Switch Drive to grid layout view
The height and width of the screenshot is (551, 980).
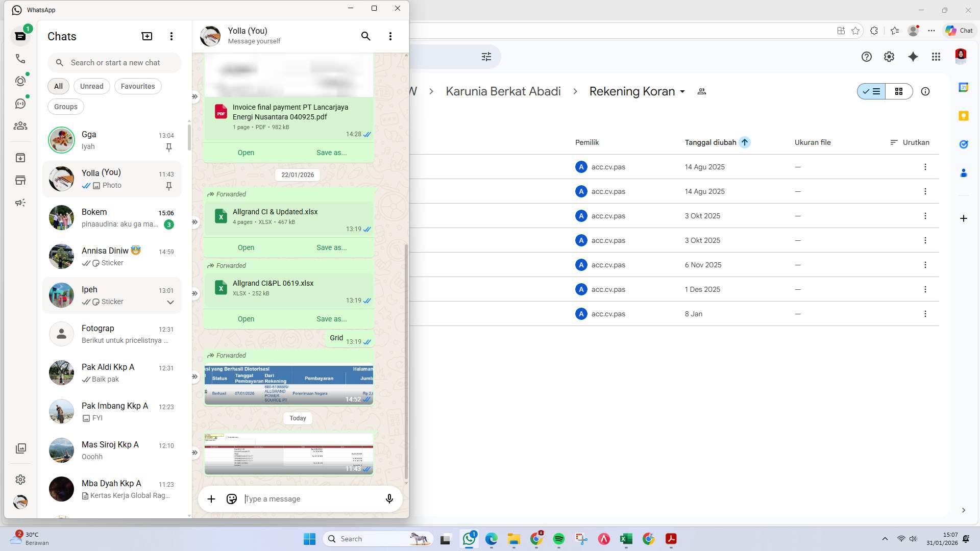point(899,91)
